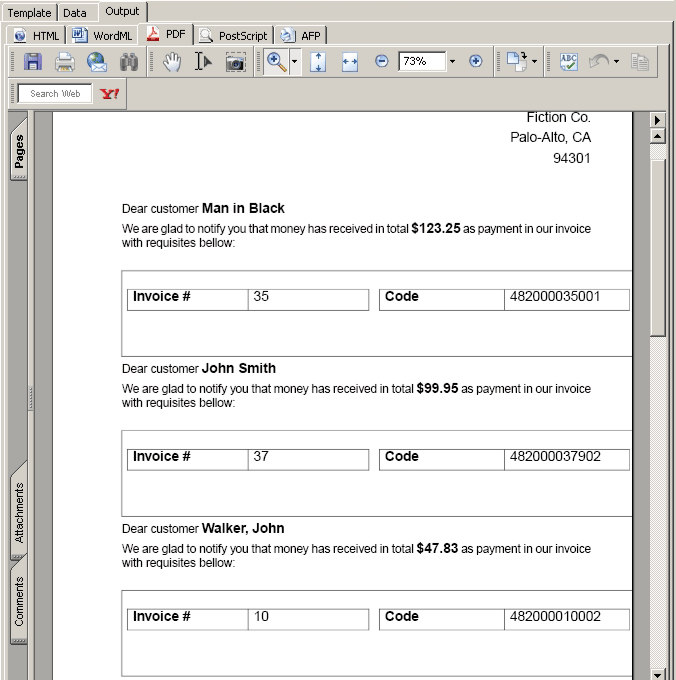Click invoice number 37 cell
This screenshot has height=680, width=676.
308,460
